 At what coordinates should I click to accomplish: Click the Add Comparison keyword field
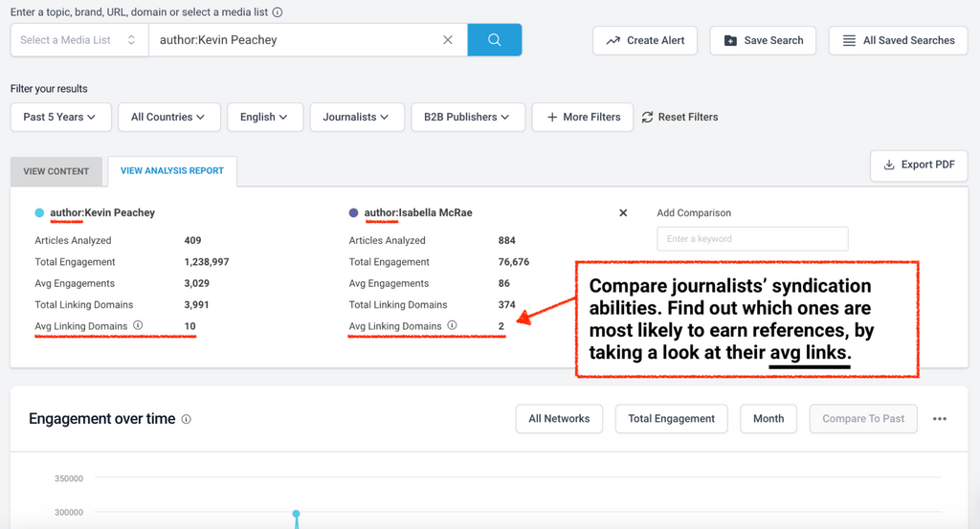click(752, 238)
